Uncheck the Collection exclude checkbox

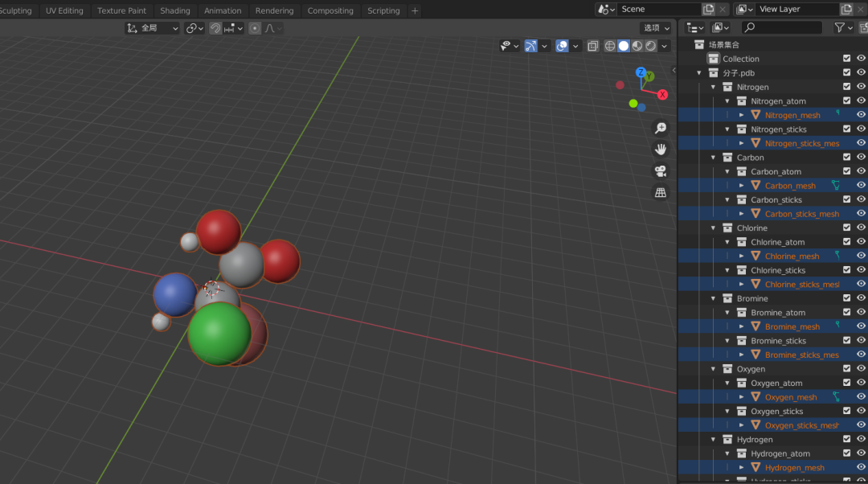point(846,58)
